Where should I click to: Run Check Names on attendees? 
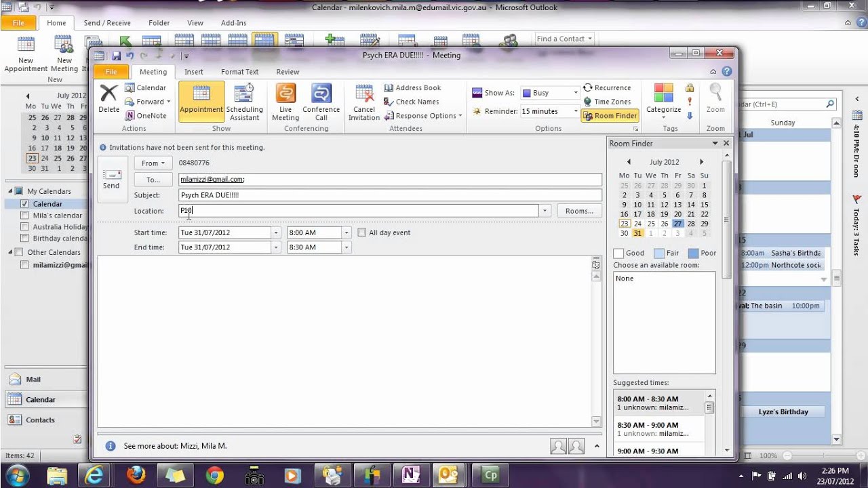pyautogui.click(x=411, y=102)
